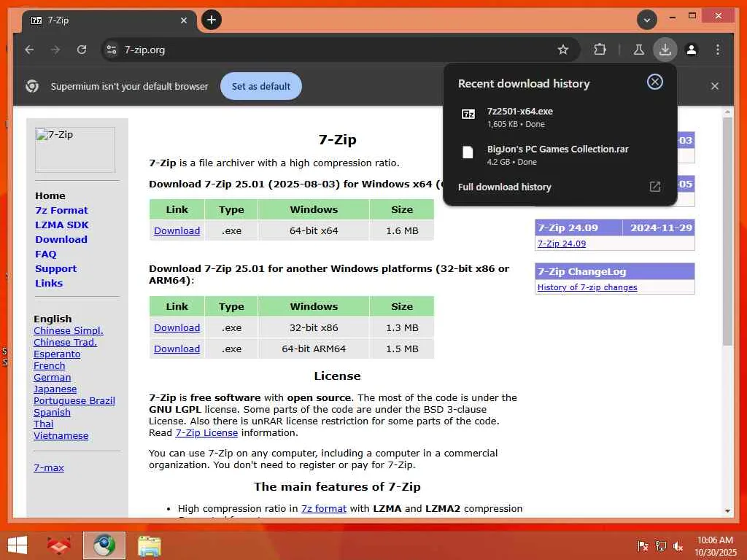
Task: Close the 7-Zip browser tab
Action: pyautogui.click(x=183, y=20)
